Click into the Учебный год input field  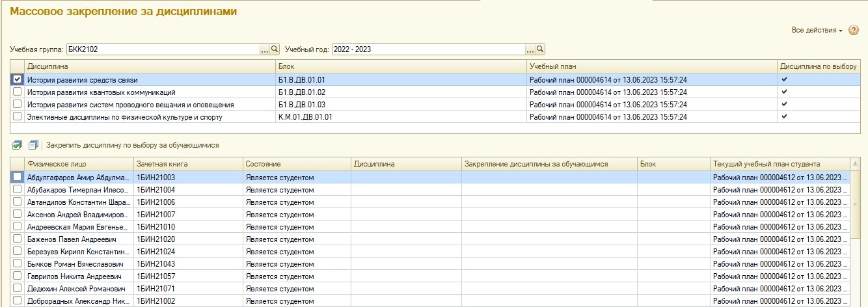coord(427,49)
